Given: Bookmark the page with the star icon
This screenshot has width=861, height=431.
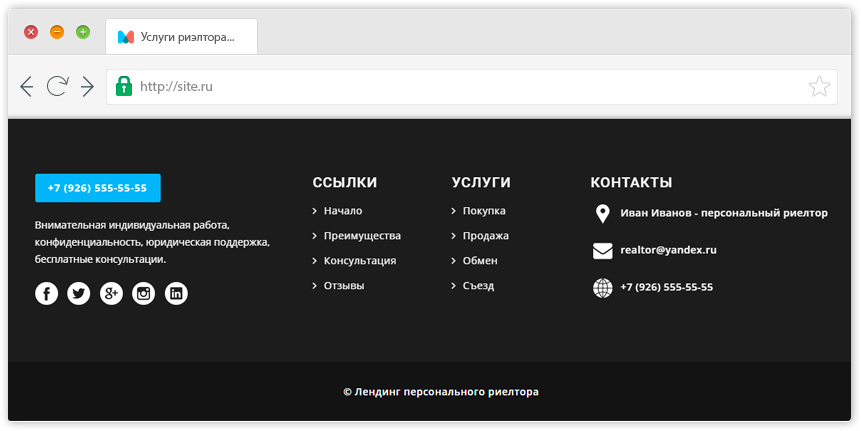Looking at the screenshot, I should click(819, 87).
